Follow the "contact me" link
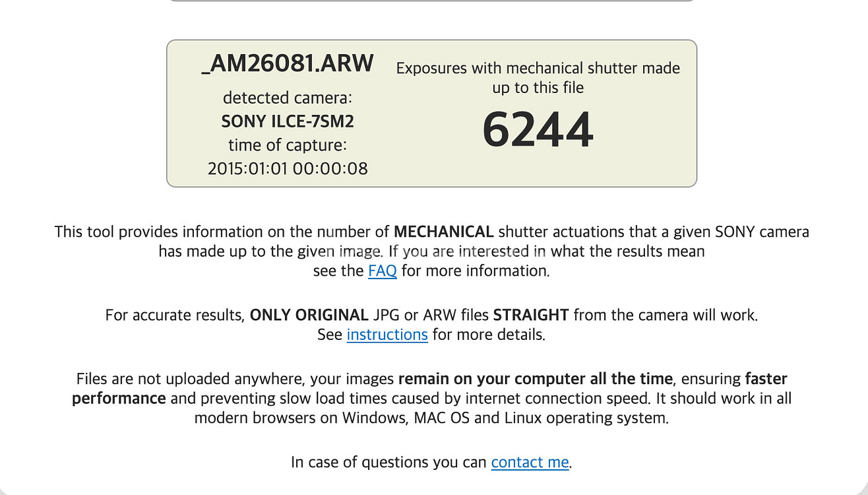Image resolution: width=868 pixels, height=495 pixels. pos(530,462)
